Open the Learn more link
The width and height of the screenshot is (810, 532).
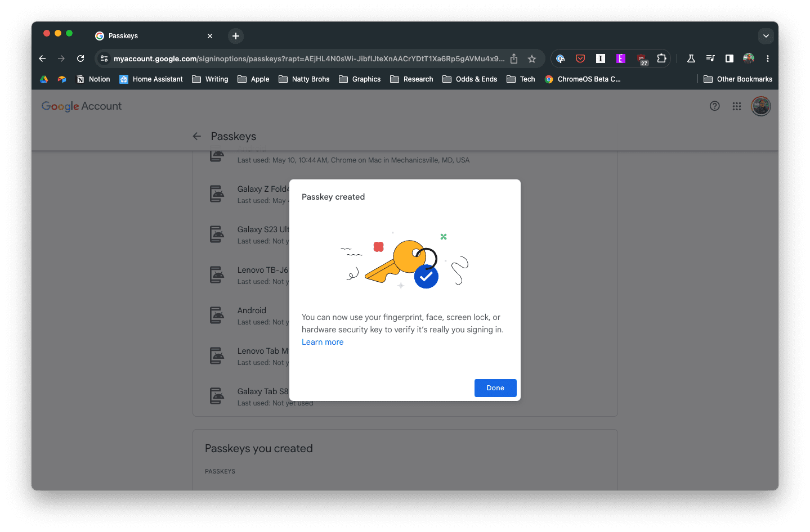[x=323, y=342]
